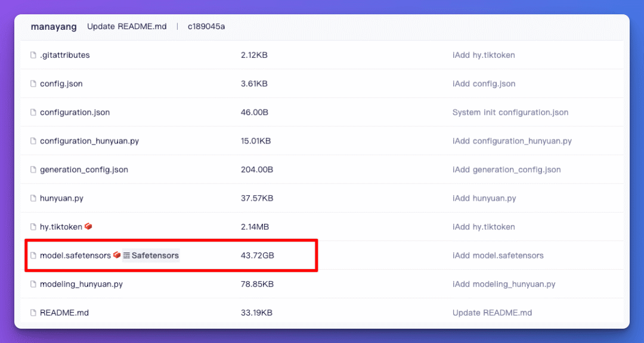Open the configuration.json file

[75, 113]
